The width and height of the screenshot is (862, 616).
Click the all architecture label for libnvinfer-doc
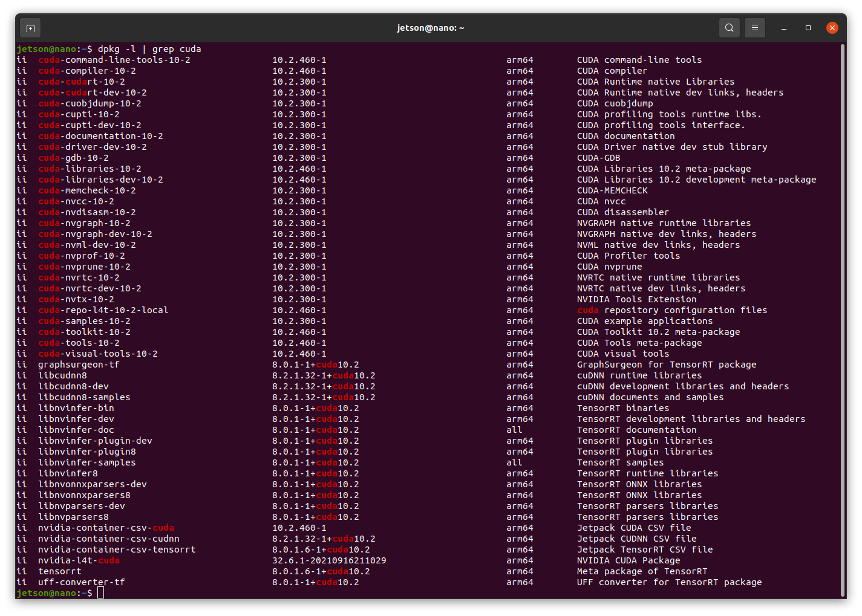514,430
